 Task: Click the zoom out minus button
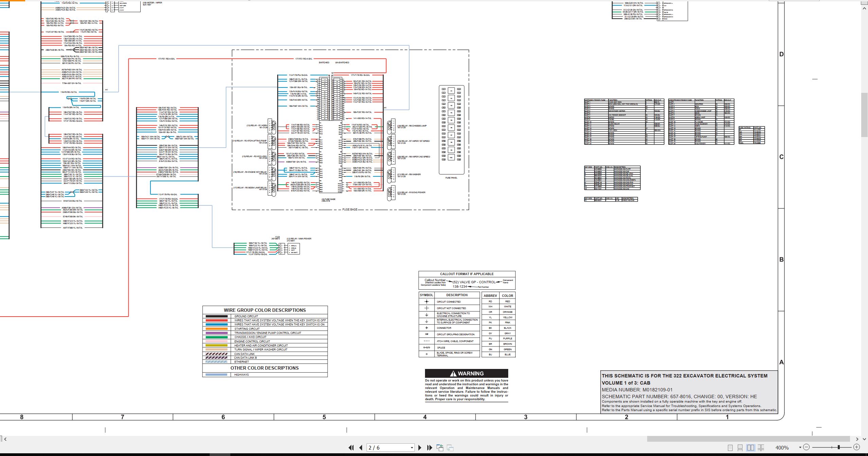[x=807, y=447]
